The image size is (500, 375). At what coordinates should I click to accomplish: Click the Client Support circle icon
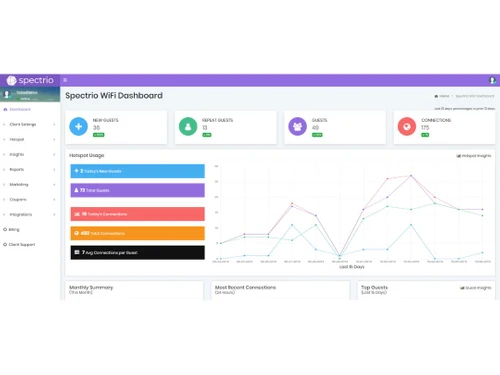click(5, 244)
